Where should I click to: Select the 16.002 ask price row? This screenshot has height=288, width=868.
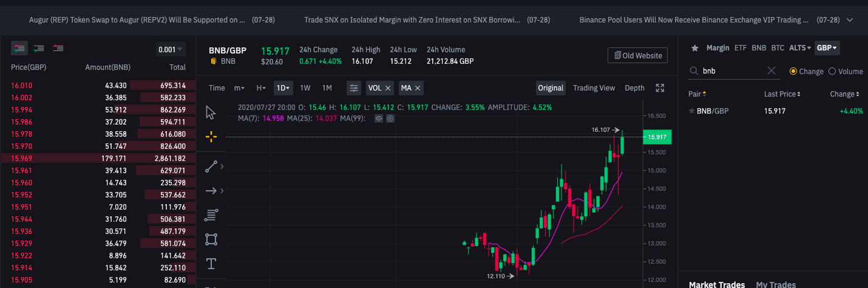[98, 97]
